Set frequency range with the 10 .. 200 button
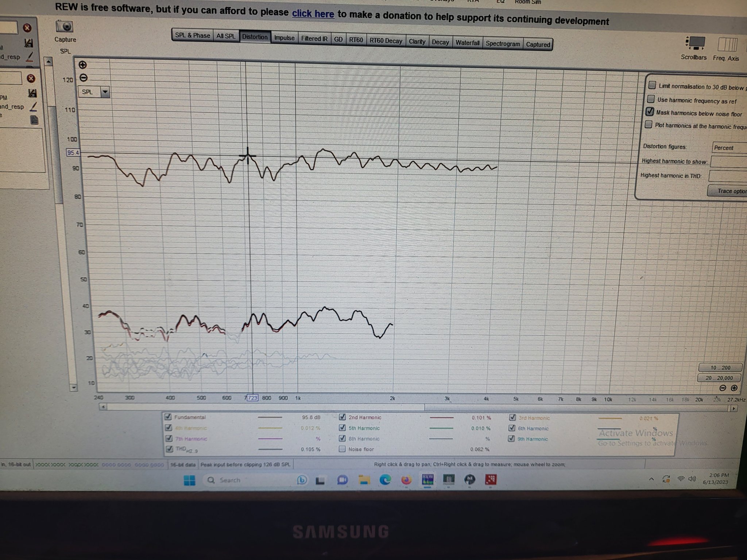This screenshot has width=747, height=560. coord(720,367)
